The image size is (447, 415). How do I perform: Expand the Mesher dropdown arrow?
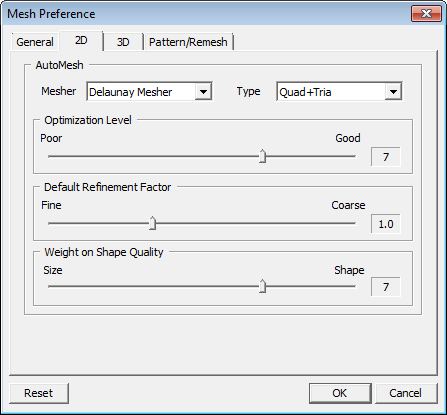click(x=203, y=91)
